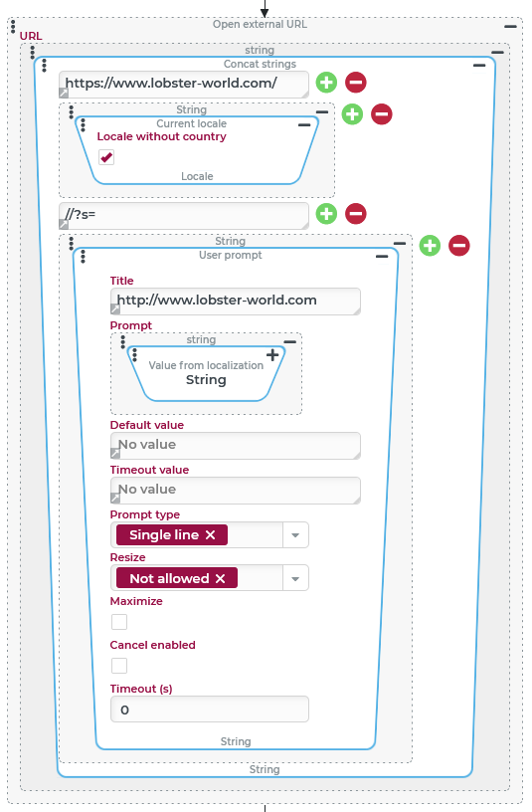Add string after https://www.lobster-world.com/ field
The height and width of the screenshot is (812, 532).
coord(326,83)
